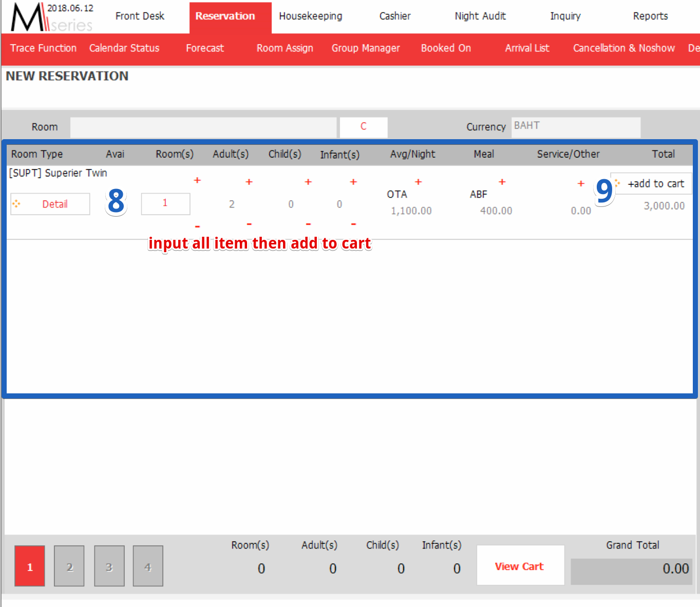Click the Avg/Night column header
The height and width of the screenshot is (607, 700).
pyautogui.click(x=412, y=154)
